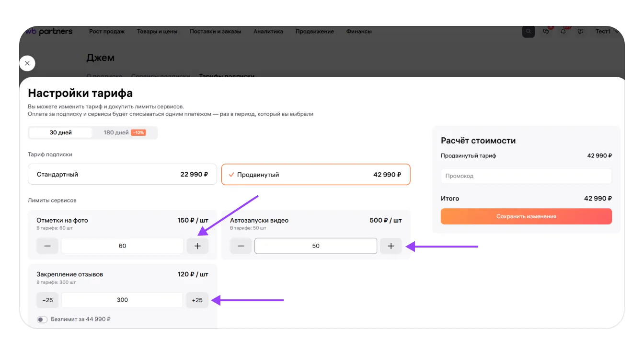Open the Аналитика menu
644x355 pixels.
[268, 32]
